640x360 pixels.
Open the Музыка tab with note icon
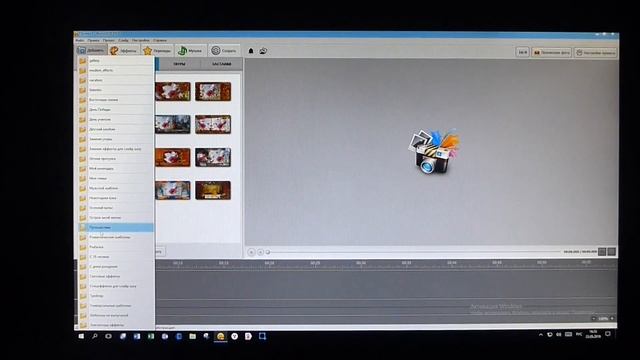[x=191, y=51]
